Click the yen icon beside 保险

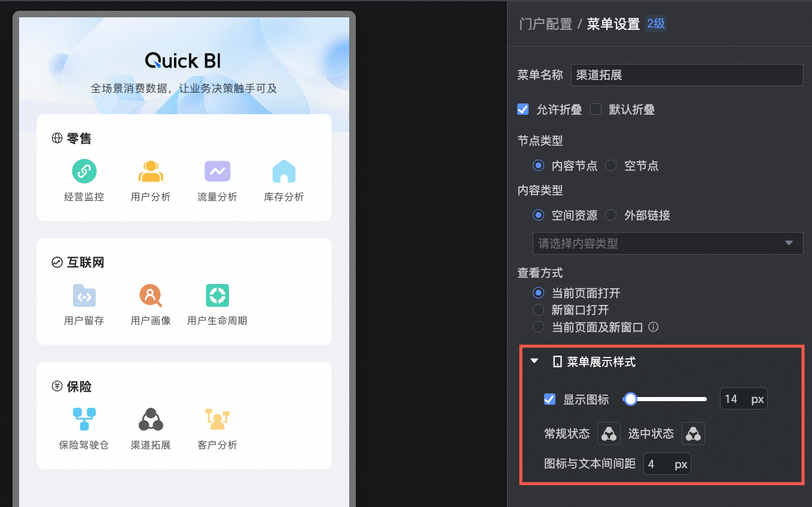pyautogui.click(x=57, y=386)
